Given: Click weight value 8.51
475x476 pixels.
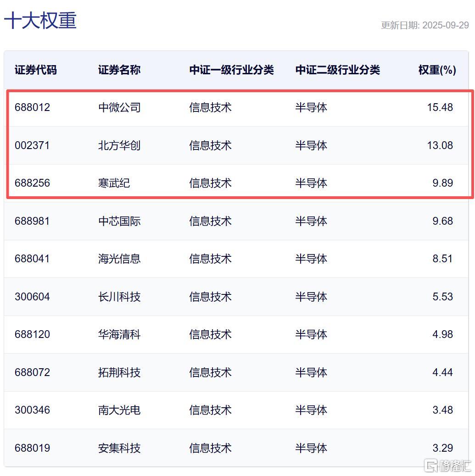Looking at the screenshot, I should coord(442,258).
